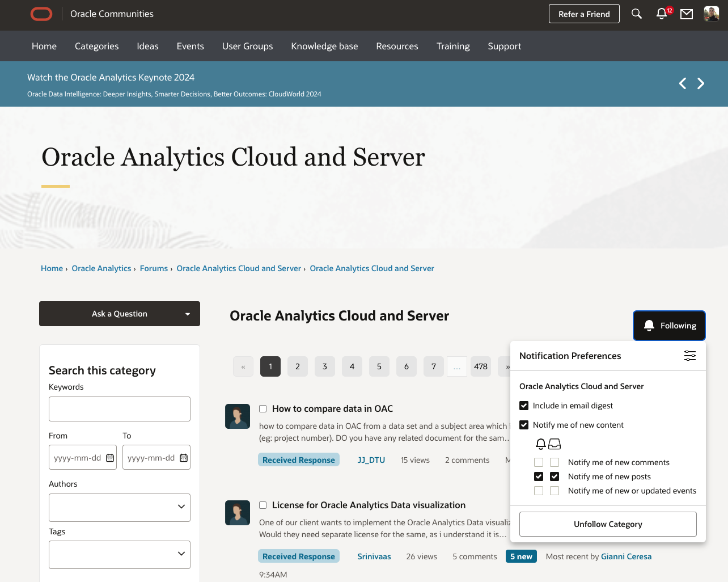Open notification preferences settings sliders icon

pos(690,356)
